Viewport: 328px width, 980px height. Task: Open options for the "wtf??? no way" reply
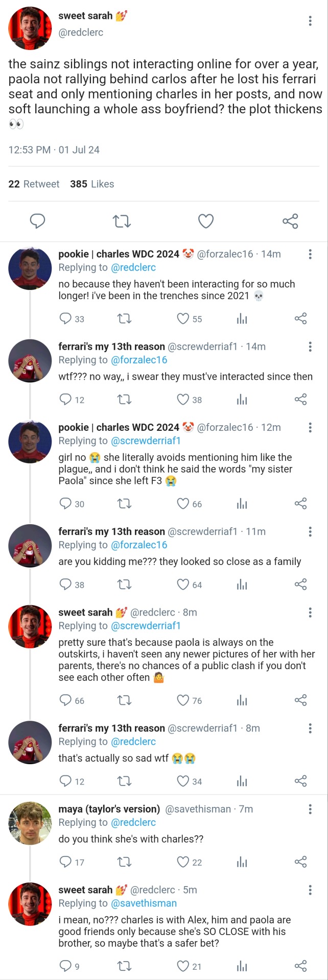(310, 347)
